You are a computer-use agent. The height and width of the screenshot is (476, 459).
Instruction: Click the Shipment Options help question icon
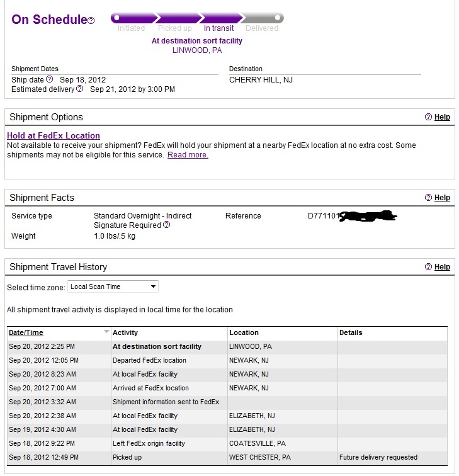428,117
